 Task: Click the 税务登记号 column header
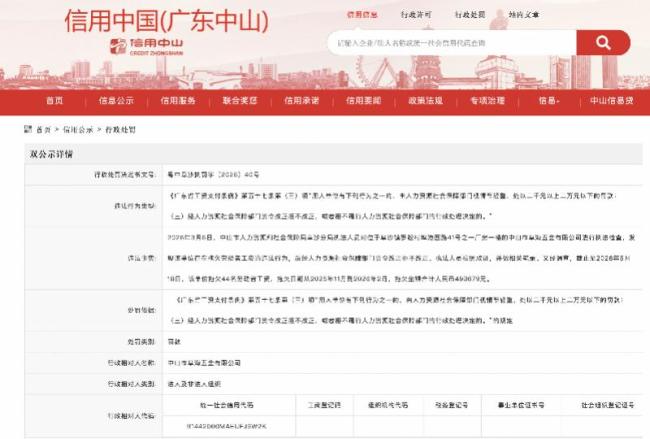451,405
